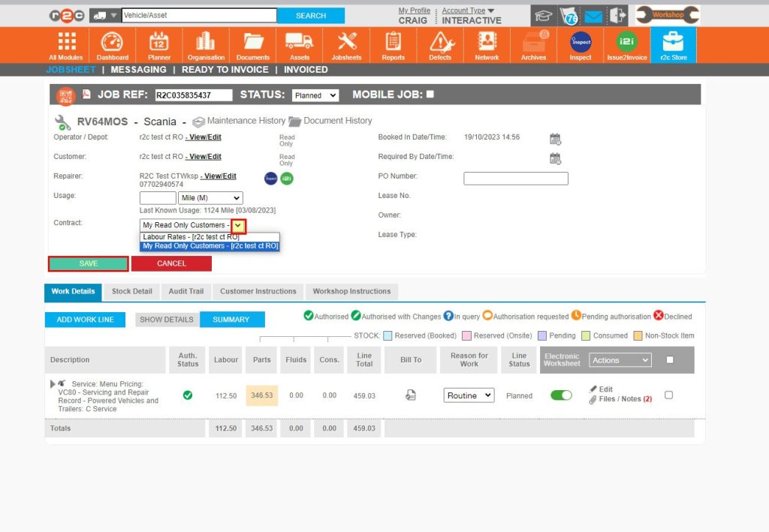Click the Show Details button
Viewport: 769px width, 532px height.
(167, 320)
